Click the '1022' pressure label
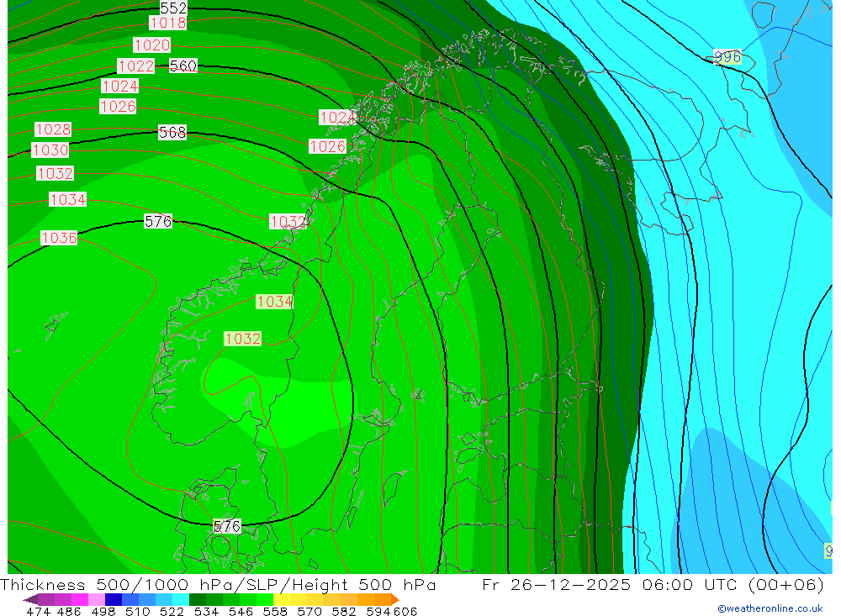Viewport: 841px width, 616px height. coord(135,66)
